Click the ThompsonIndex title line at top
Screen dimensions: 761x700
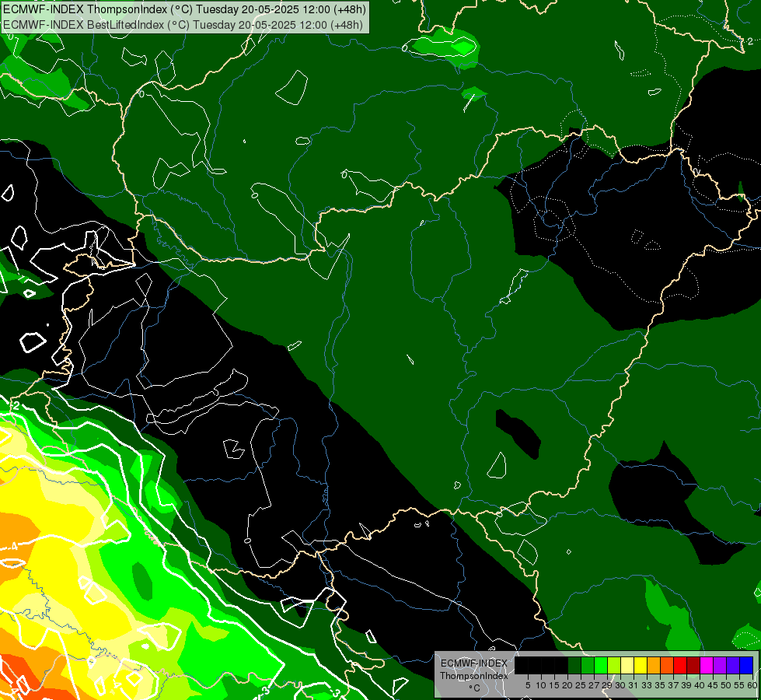(x=184, y=9)
